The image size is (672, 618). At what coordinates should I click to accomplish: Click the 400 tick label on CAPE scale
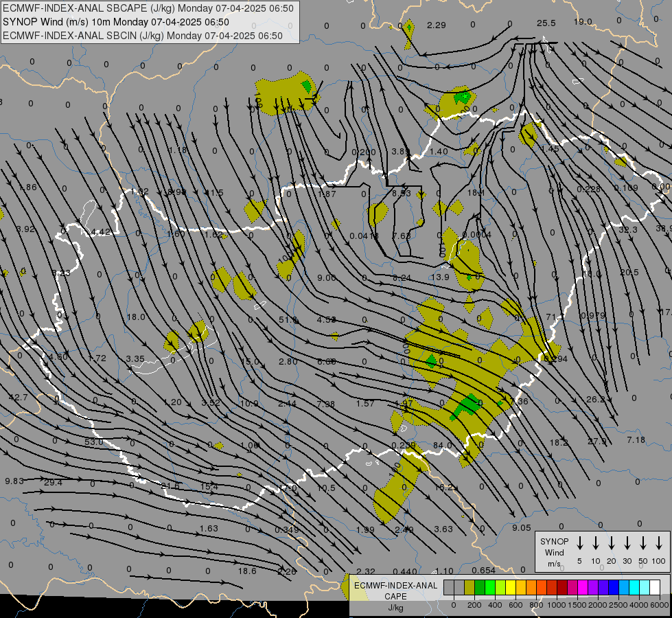495,605
